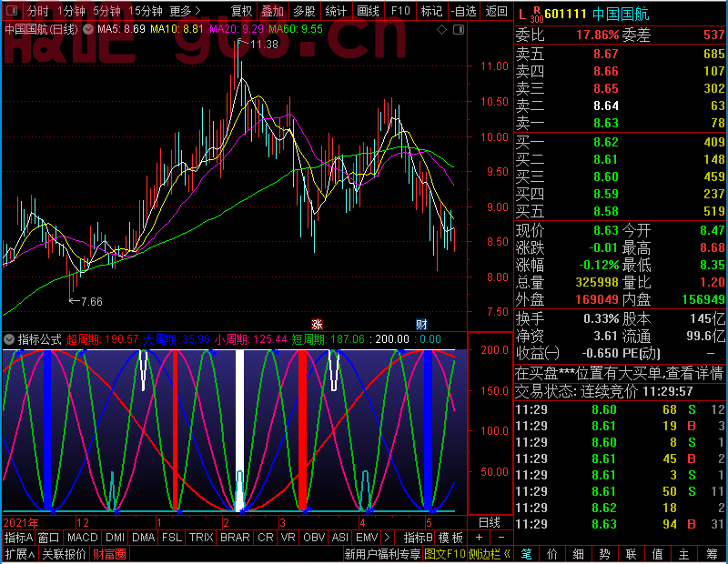Select the 1分钟 timeframe

(x=72, y=11)
